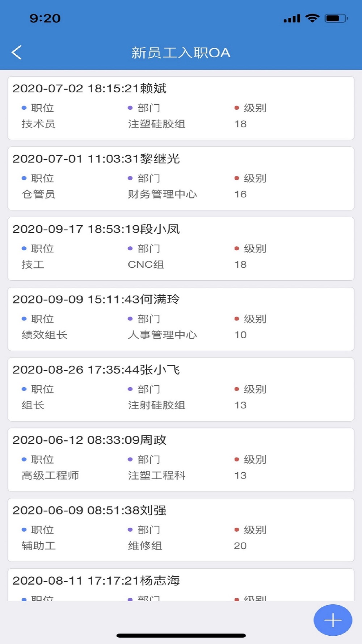Tap the 新员工入职OA page title

[x=181, y=53]
